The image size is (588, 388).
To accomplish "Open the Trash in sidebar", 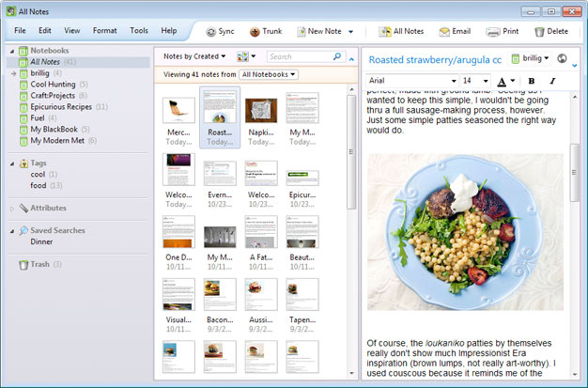I will (41, 264).
